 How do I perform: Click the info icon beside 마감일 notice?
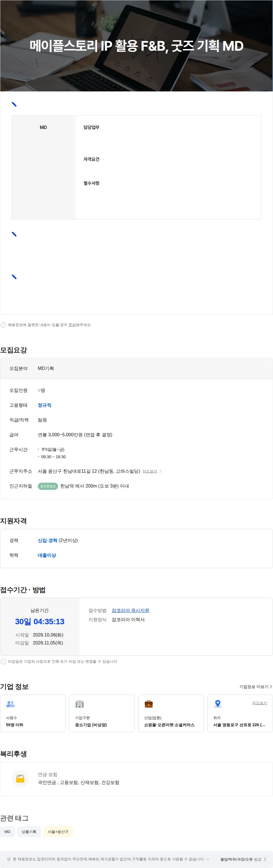[3, 662]
